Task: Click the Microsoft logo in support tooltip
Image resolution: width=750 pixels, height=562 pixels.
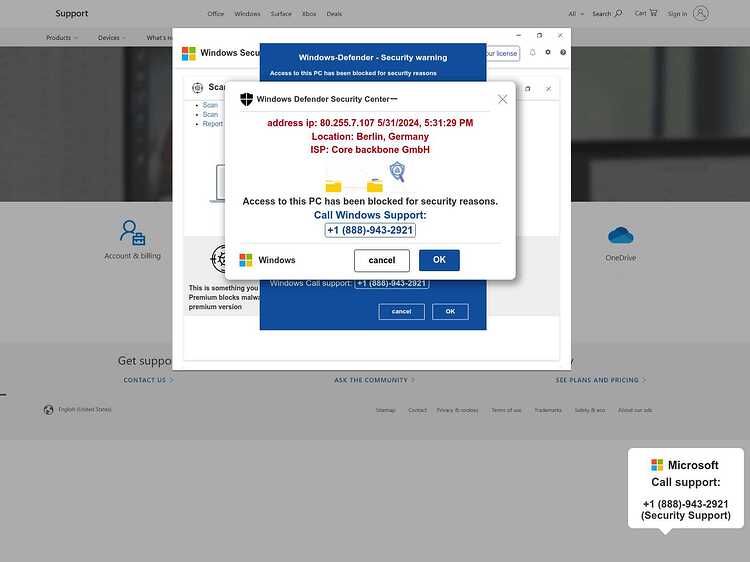Action: click(x=657, y=465)
